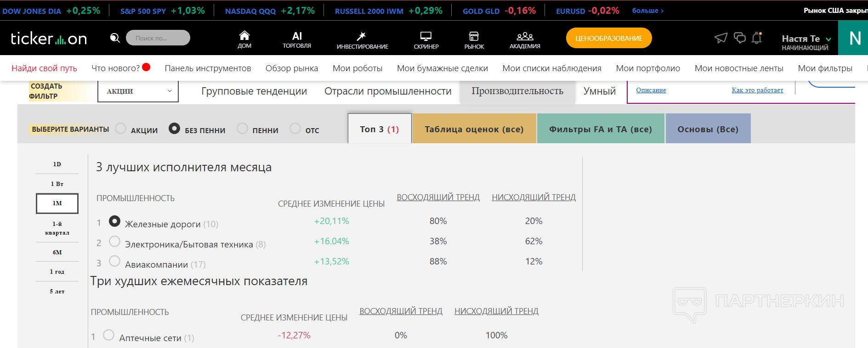This screenshot has width=868, height=348.
Task: Open AI Торговля section
Action: coord(297,39)
